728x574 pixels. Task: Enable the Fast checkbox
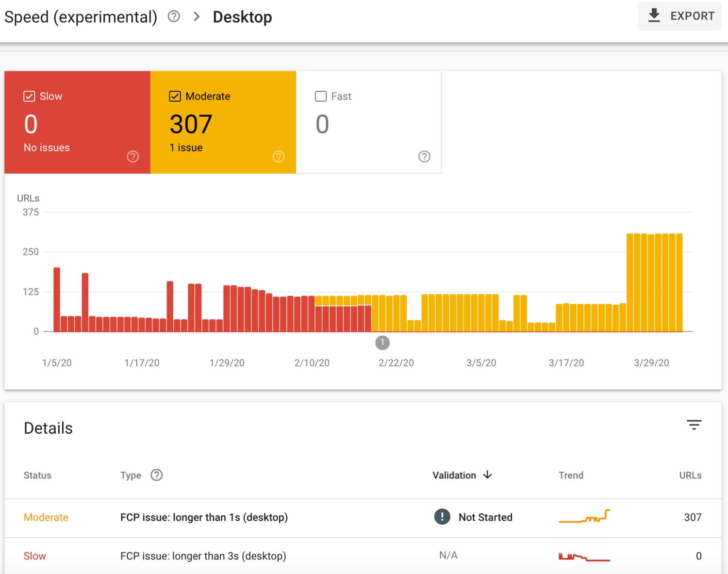tap(320, 96)
